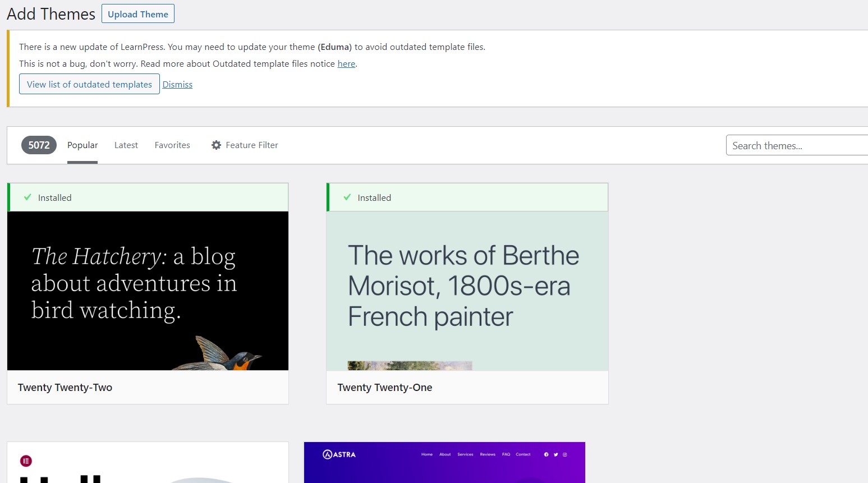Click the Twenty Twenty-One theme name
The image size is (868, 483).
click(384, 387)
